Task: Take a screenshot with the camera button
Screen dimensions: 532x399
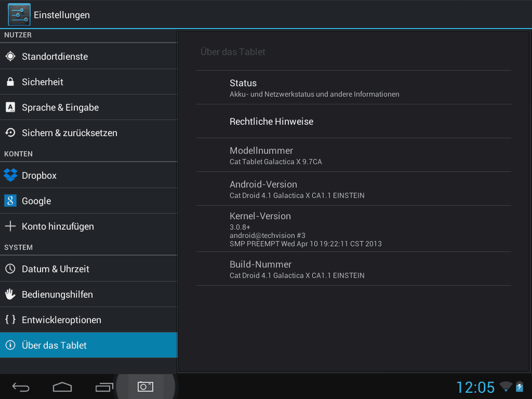Action: 145,387
